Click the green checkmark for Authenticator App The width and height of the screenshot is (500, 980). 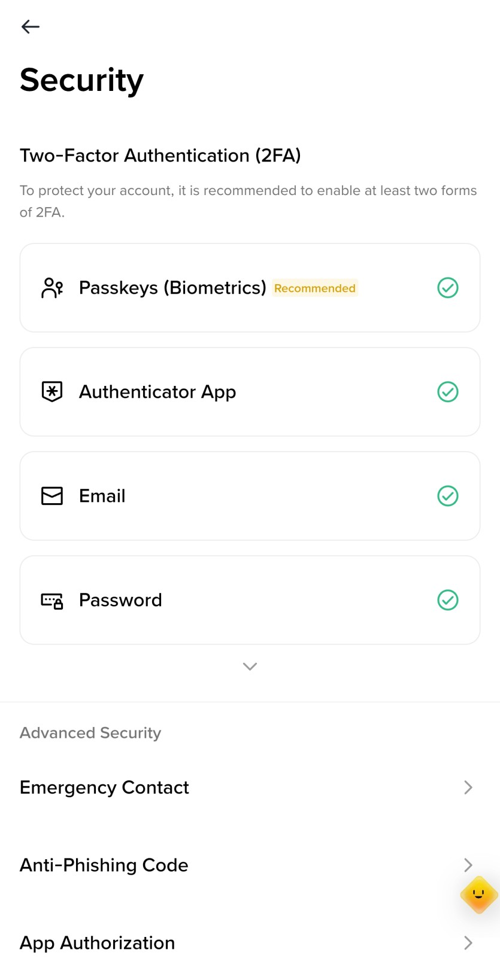tap(448, 392)
